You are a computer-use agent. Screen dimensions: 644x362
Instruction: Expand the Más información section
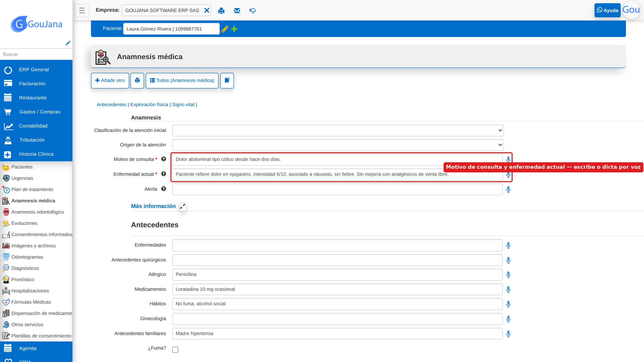pyautogui.click(x=183, y=206)
